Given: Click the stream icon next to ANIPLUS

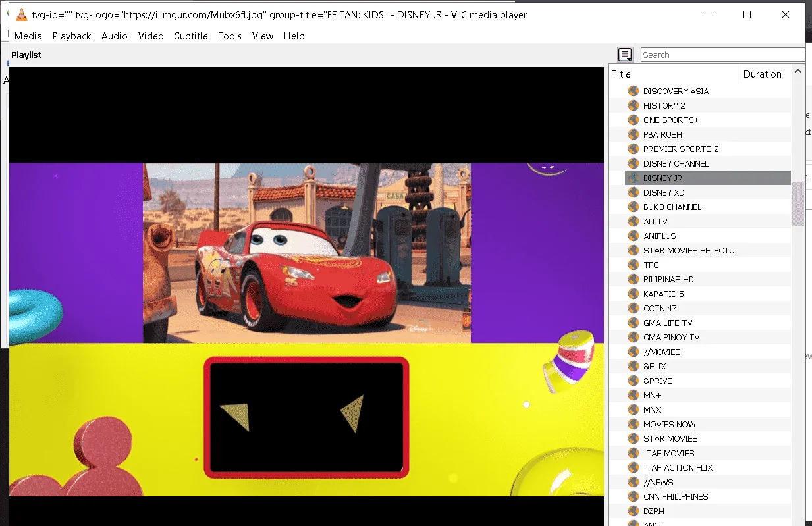Looking at the screenshot, I should coord(634,236).
